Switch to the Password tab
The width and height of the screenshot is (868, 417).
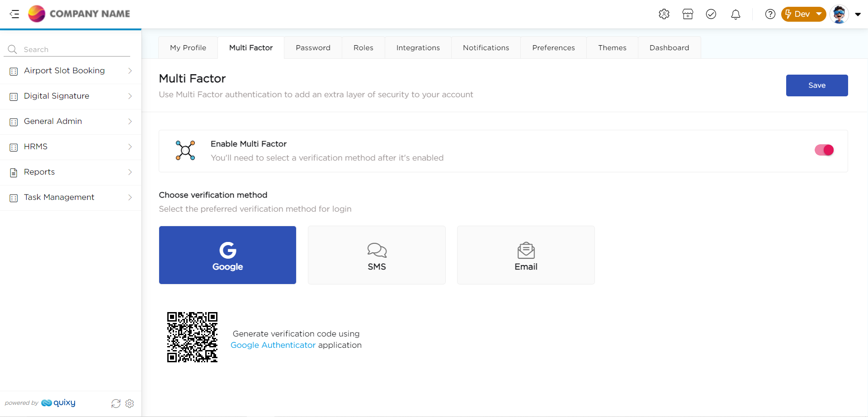313,47
